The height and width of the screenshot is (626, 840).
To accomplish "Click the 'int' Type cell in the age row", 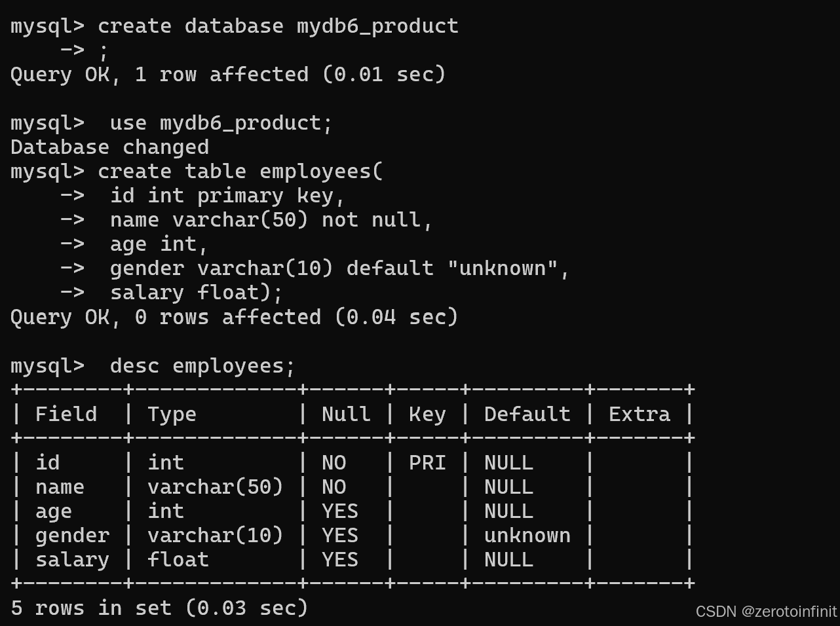I will [x=166, y=511].
